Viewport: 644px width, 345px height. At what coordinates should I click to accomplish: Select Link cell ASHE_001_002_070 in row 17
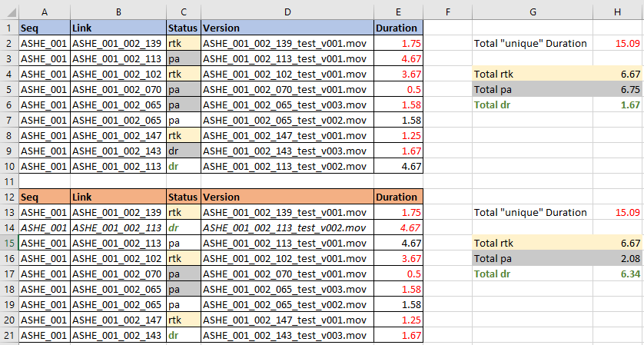coord(118,274)
